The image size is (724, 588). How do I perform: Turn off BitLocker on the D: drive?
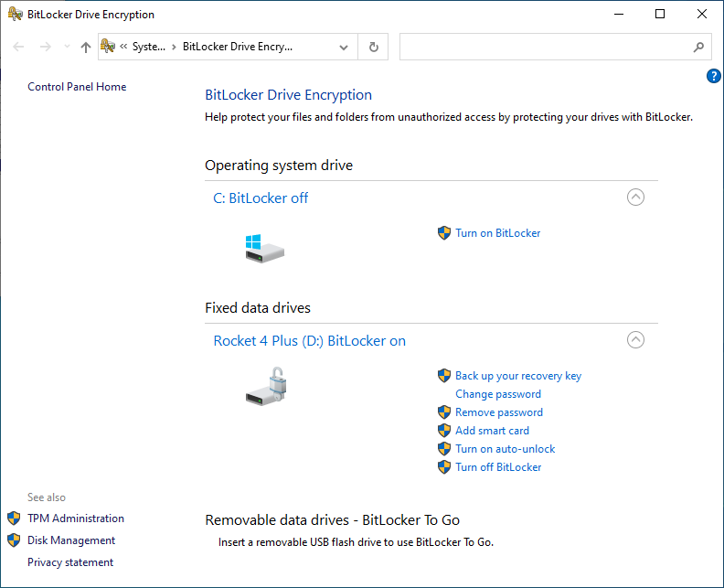[x=498, y=467]
